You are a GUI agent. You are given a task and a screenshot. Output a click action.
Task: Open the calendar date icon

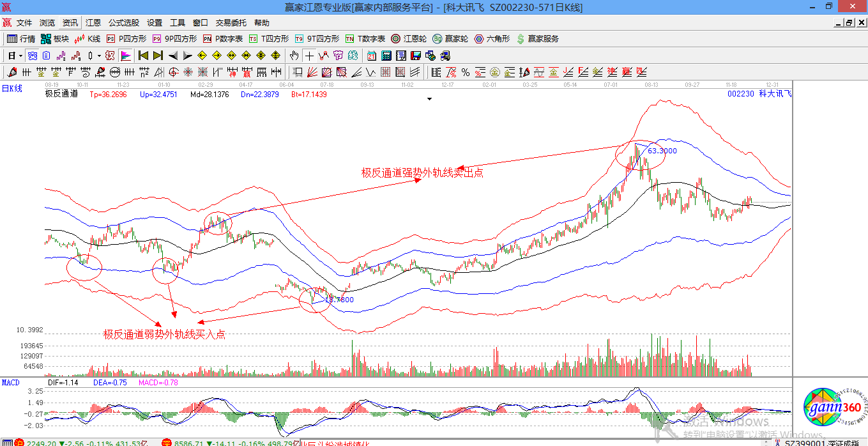point(371,56)
